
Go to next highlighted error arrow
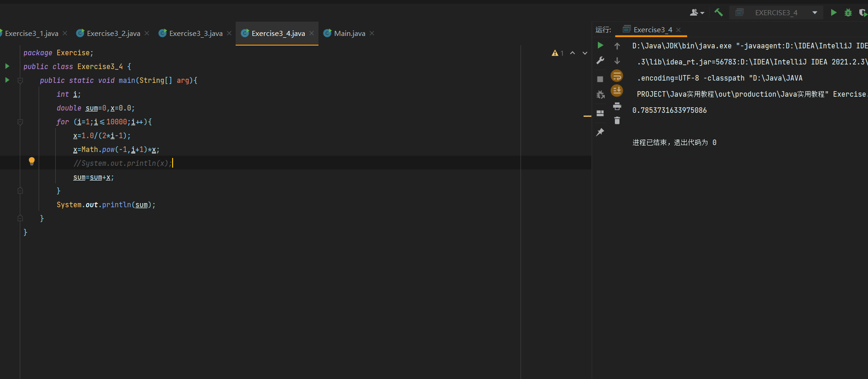coord(585,53)
